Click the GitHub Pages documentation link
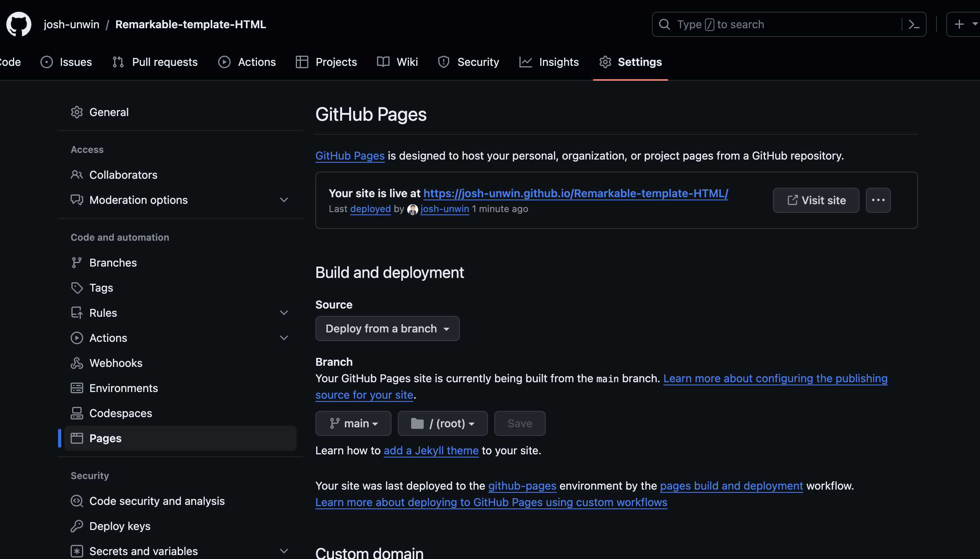980x559 pixels. point(350,156)
